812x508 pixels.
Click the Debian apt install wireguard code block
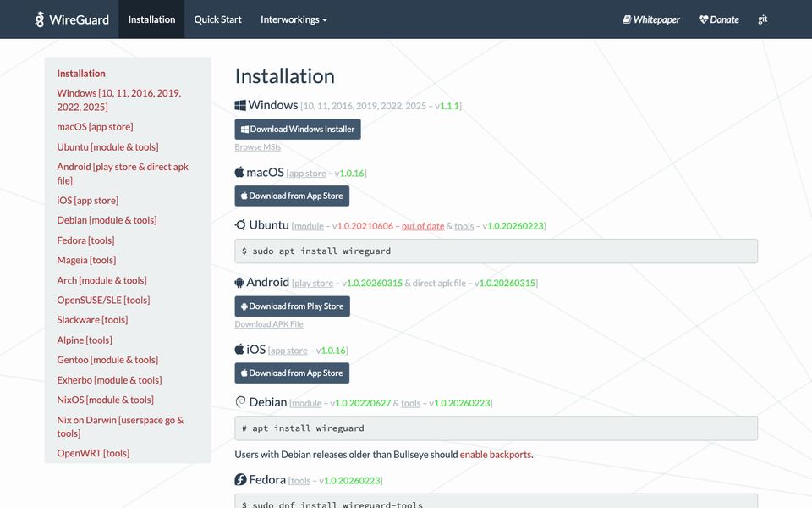pyautogui.click(x=497, y=428)
